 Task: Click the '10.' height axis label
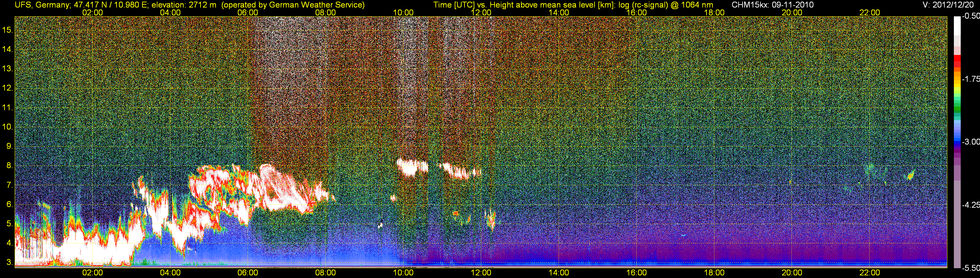(8, 127)
